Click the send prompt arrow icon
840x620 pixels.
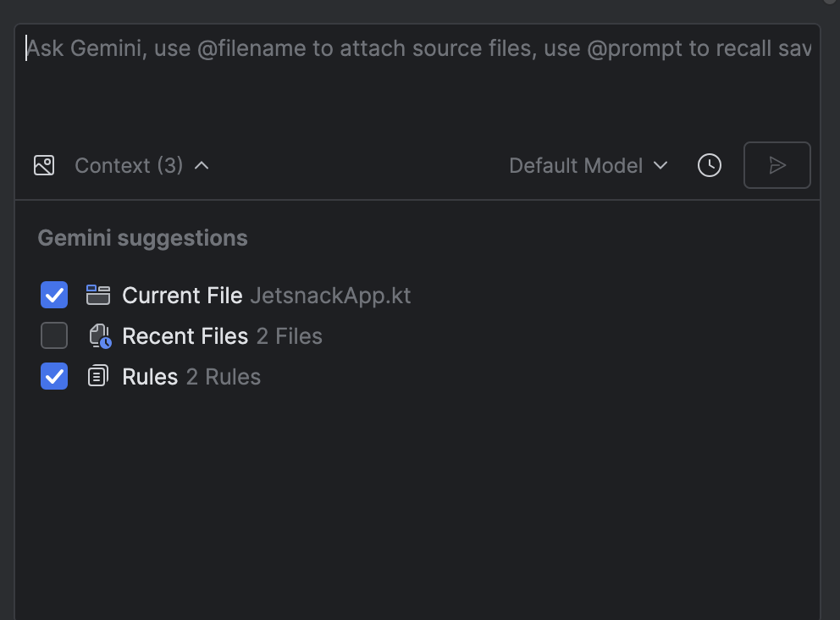tap(776, 165)
